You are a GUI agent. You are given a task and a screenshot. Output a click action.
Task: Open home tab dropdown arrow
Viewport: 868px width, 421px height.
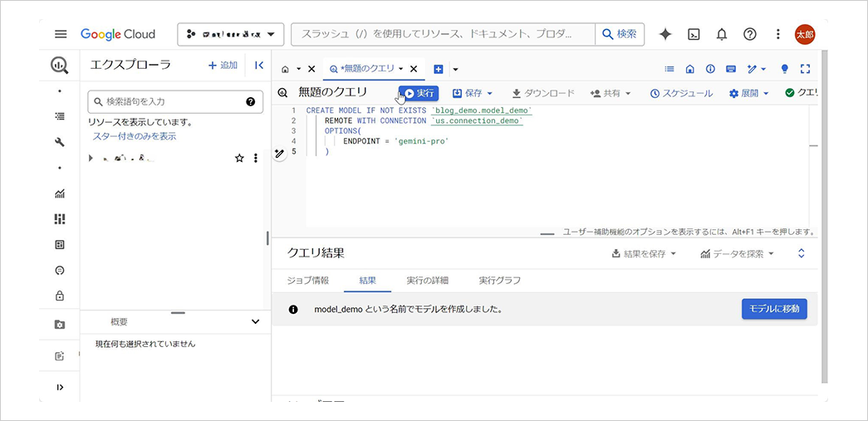[x=298, y=69]
